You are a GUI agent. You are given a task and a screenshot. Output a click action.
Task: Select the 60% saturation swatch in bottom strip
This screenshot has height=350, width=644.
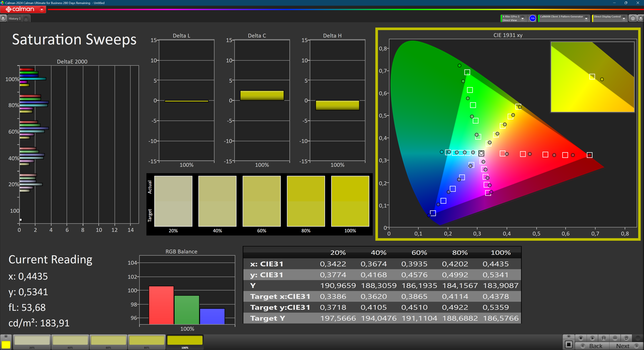[x=108, y=341]
